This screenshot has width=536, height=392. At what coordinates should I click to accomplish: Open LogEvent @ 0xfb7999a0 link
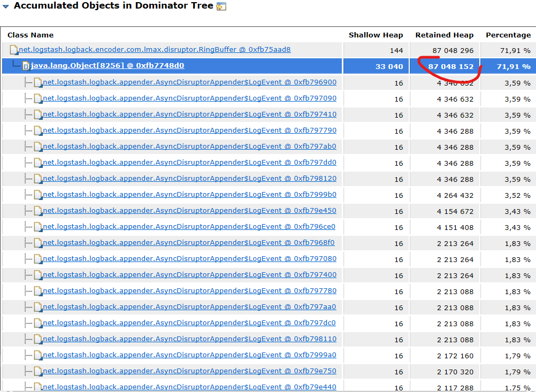190,356
